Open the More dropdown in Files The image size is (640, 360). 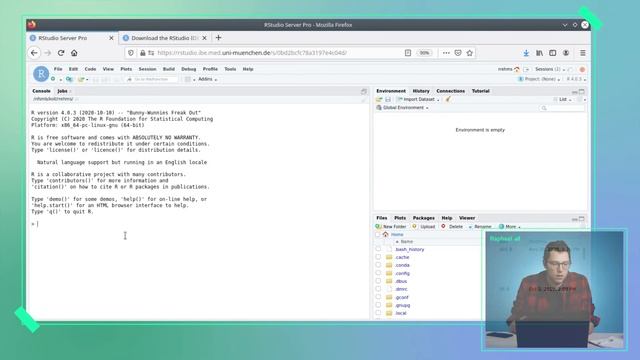pyautogui.click(x=510, y=227)
